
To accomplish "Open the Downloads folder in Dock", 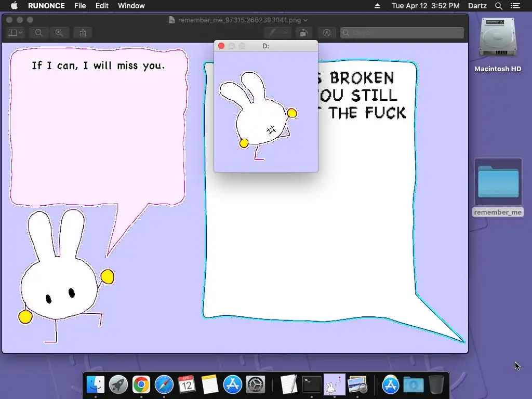I will (x=413, y=385).
